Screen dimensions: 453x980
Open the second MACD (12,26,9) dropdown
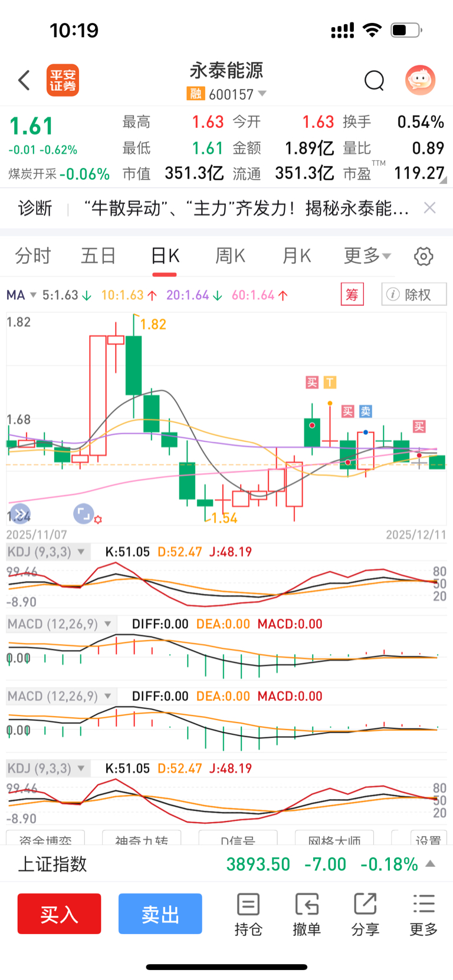pyautogui.click(x=61, y=696)
